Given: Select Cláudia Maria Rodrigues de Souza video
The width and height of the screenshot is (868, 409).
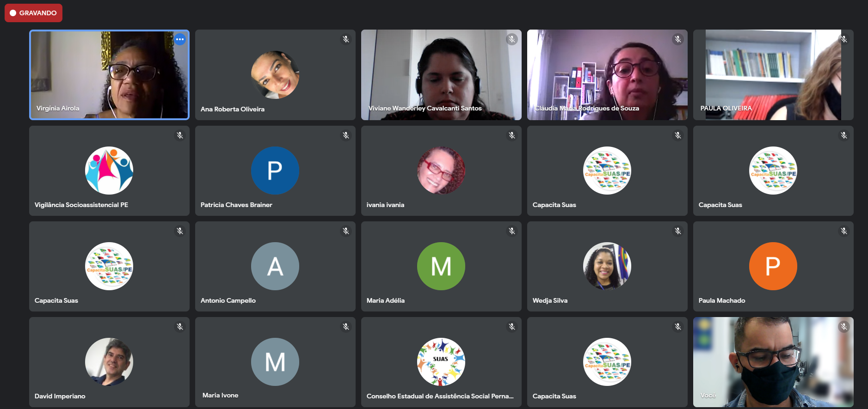Looking at the screenshot, I should click(607, 75).
